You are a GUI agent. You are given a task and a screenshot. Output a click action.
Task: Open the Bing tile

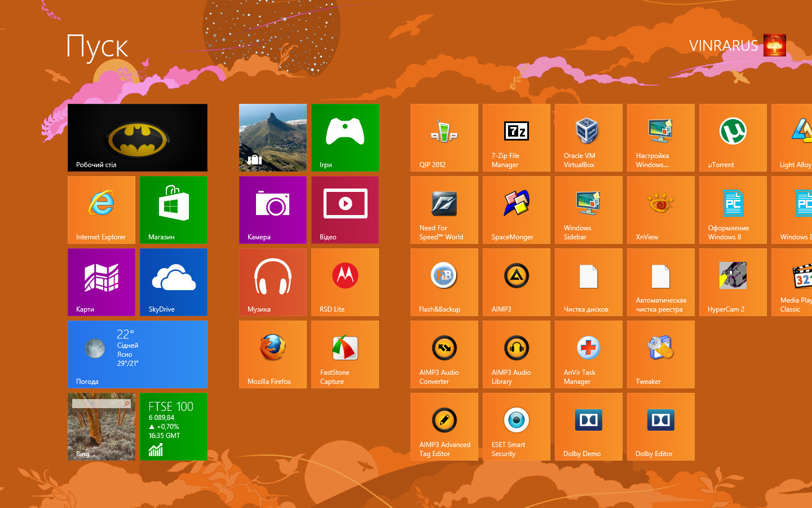101,427
